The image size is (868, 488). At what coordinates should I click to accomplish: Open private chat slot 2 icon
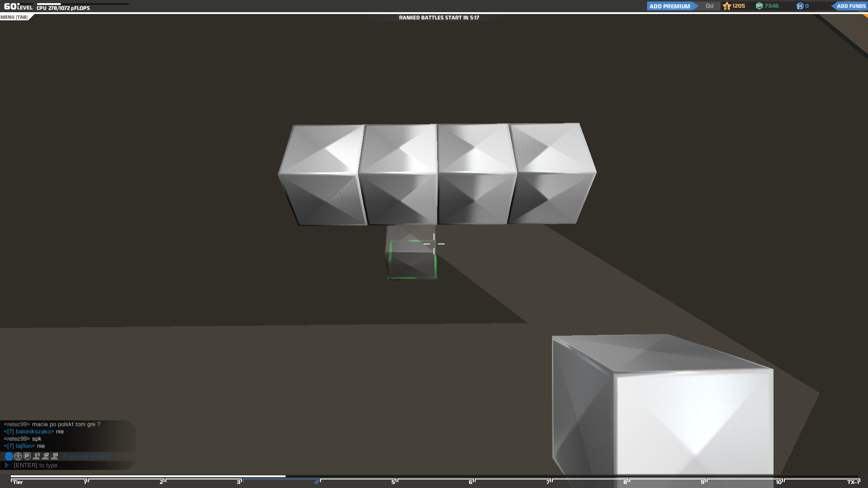(x=45, y=456)
